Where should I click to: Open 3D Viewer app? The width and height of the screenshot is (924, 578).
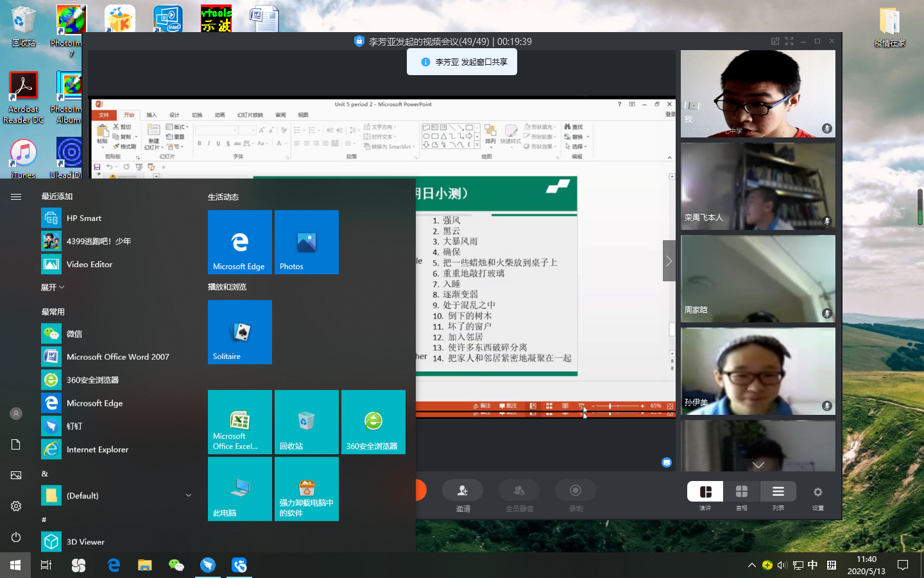117,542
